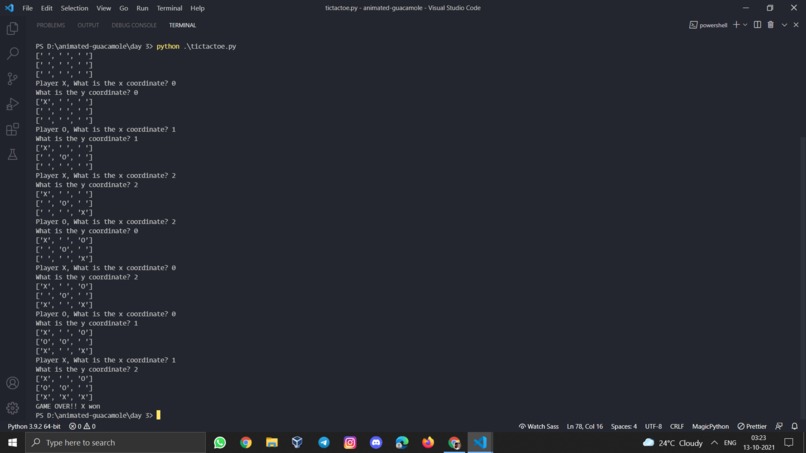Screen dimensions: 806x453
Task: Open Microsoft Edge from the taskbar
Action: 402,442
